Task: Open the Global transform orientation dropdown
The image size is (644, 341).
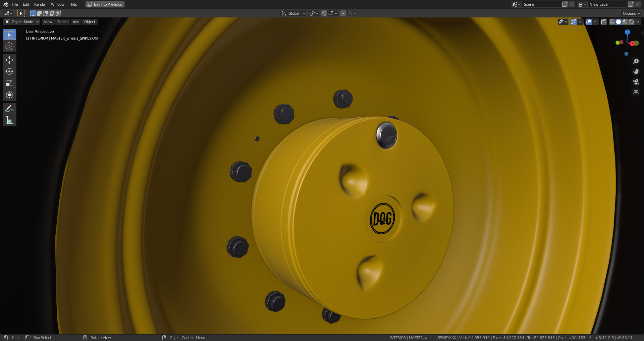Action: (x=293, y=13)
